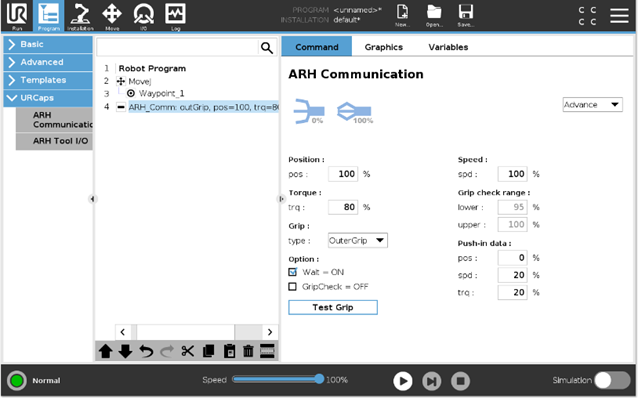Toggle the Wait = ON checkbox
The width and height of the screenshot is (638, 398).
pos(293,272)
